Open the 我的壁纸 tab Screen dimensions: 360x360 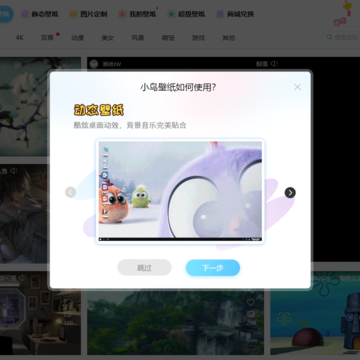[x=137, y=14]
